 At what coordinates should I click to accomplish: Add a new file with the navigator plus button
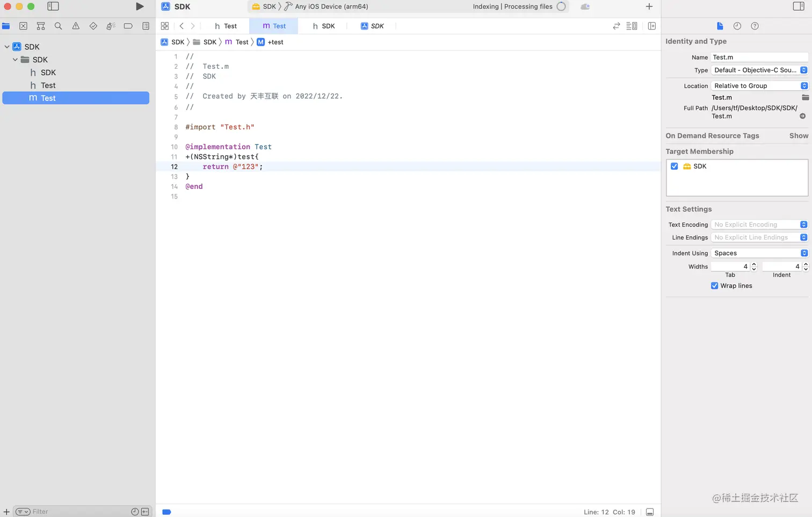(x=6, y=512)
